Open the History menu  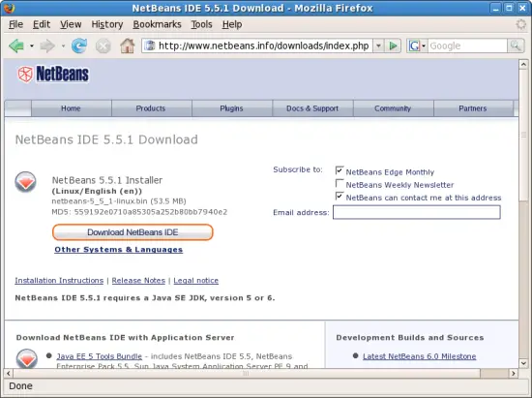click(x=106, y=24)
